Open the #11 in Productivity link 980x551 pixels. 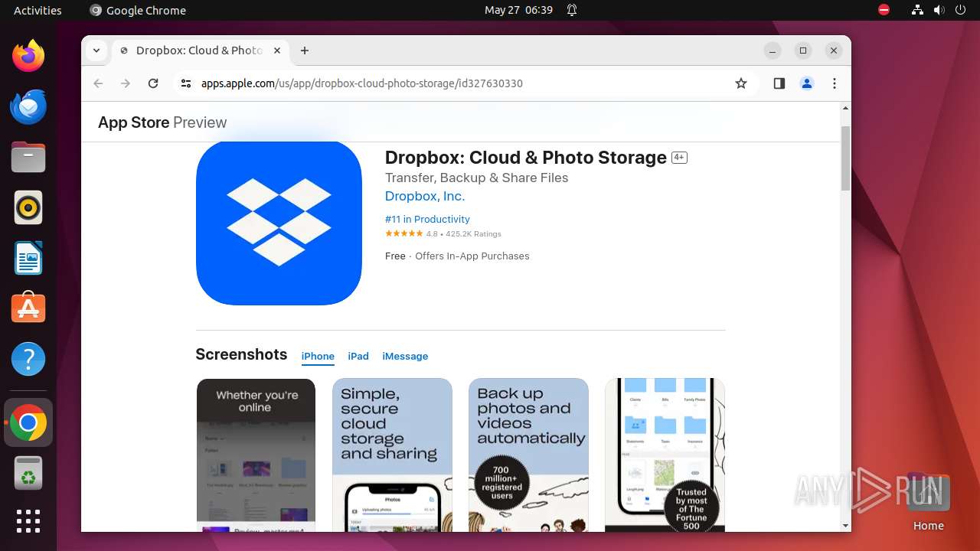(x=427, y=219)
